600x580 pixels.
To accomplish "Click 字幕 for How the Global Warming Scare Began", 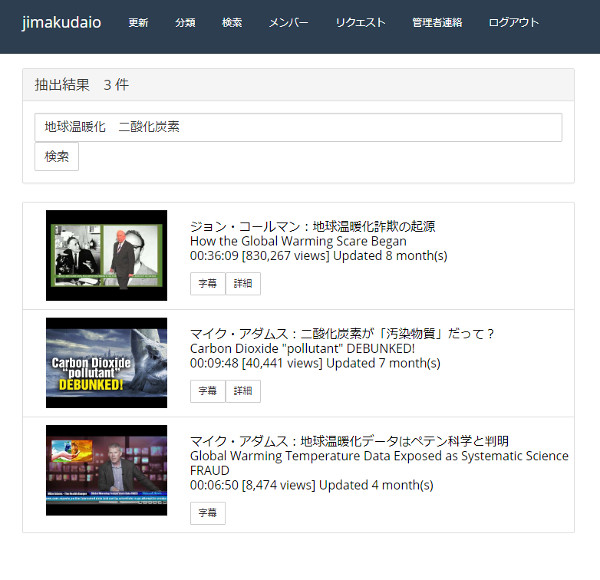I will 207,284.
